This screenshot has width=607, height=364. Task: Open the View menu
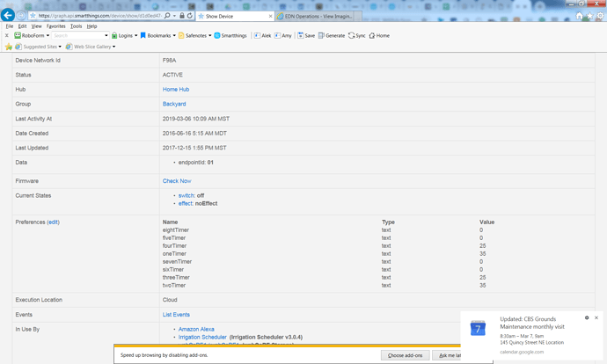(x=36, y=26)
